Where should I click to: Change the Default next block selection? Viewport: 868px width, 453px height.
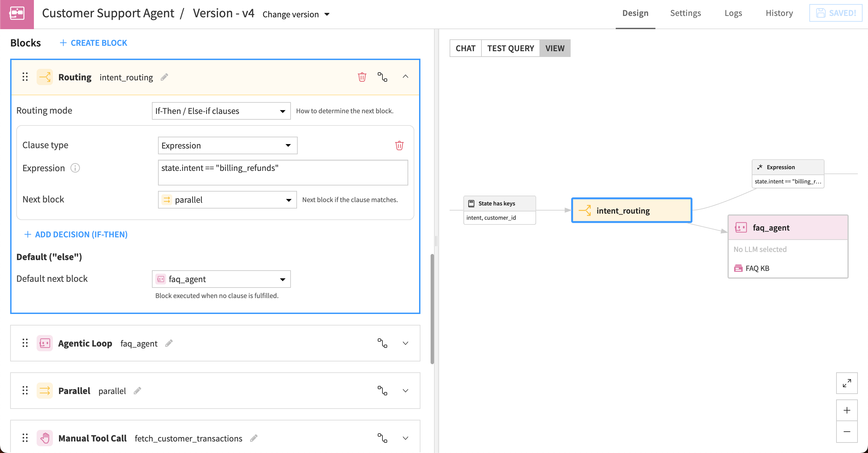(x=221, y=279)
